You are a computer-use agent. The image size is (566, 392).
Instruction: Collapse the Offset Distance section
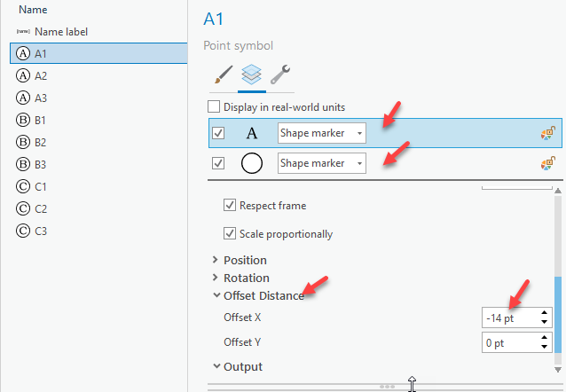point(216,296)
